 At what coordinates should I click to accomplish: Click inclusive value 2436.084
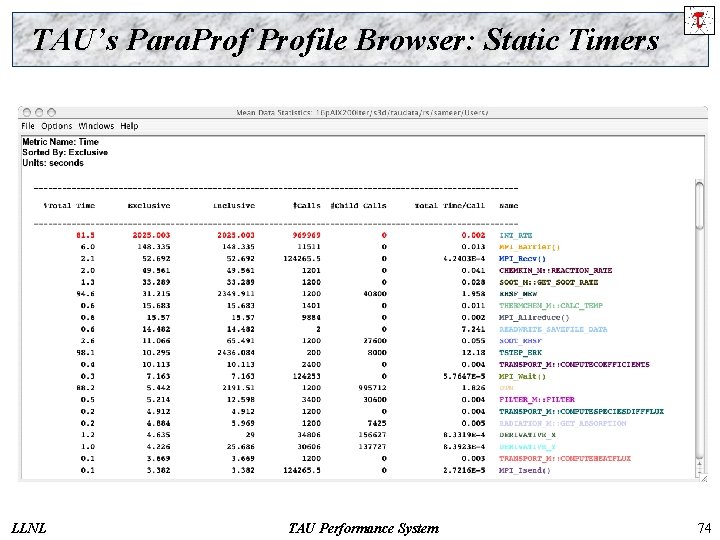[236, 353]
